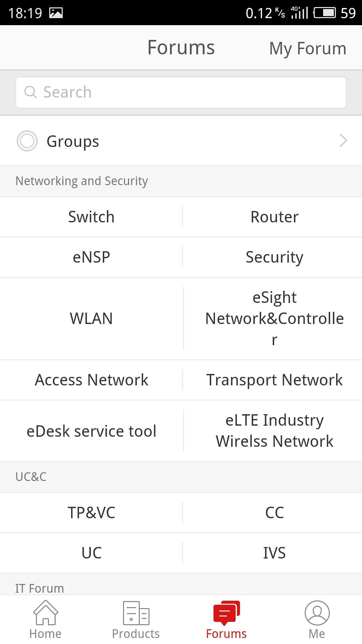Open the Me profile icon

(x=317, y=613)
